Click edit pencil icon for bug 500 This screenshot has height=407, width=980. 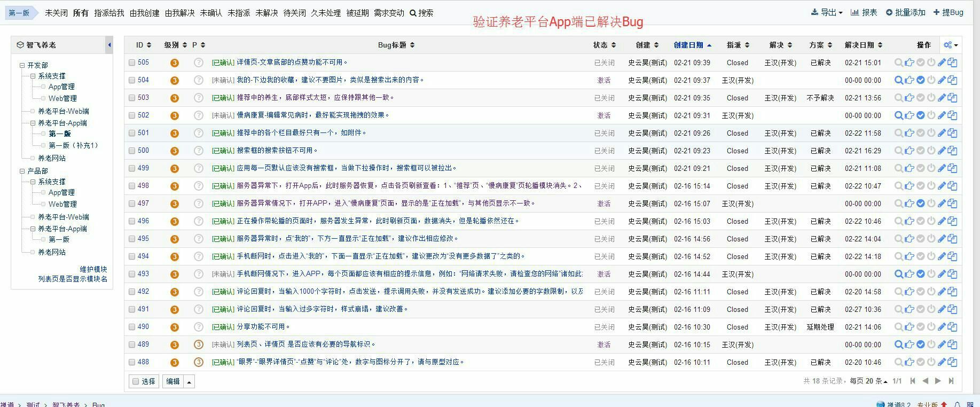coord(942,151)
